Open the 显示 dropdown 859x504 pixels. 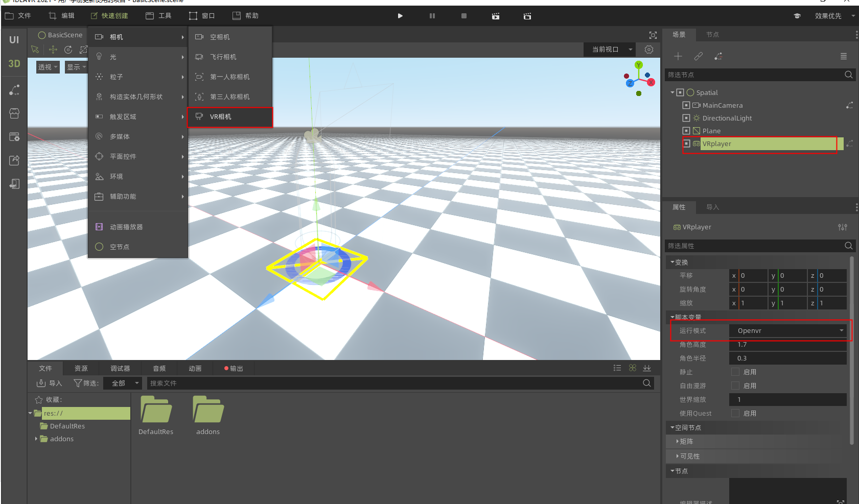pyautogui.click(x=76, y=67)
